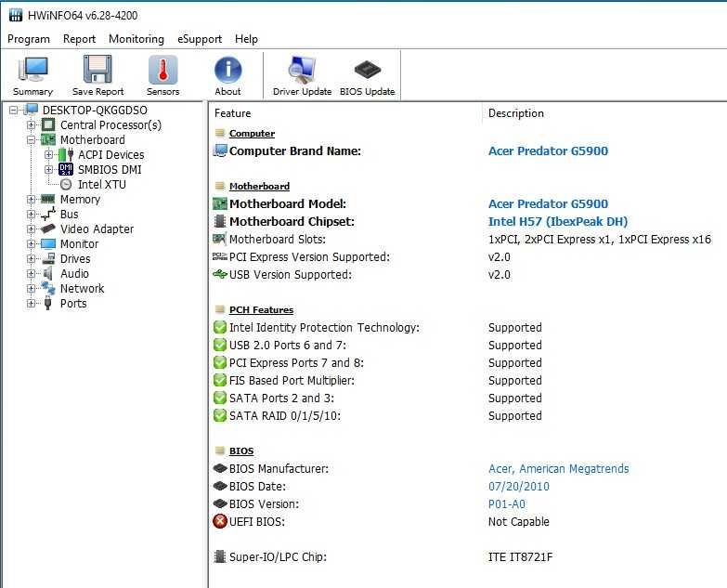Select the SMBIOS DMI node

(x=110, y=170)
